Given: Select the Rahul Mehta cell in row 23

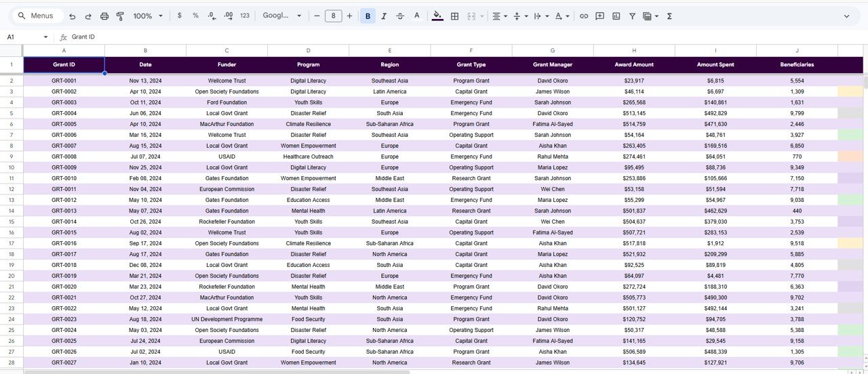Looking at the screenshot, I should [553, 308].
